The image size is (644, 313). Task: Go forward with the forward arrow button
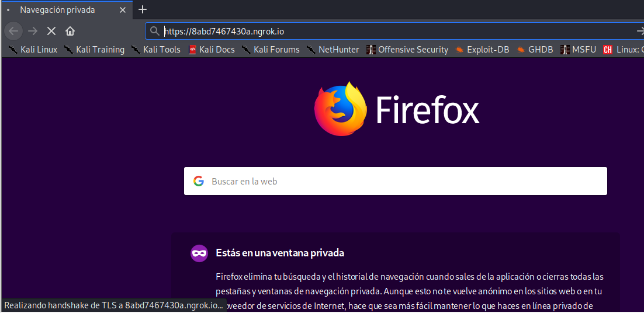click(33, 31)
